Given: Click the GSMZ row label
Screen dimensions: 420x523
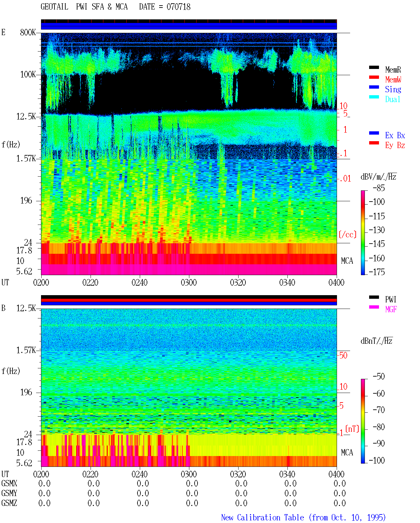Looking at the screenshot, I should tap(9, 503).
